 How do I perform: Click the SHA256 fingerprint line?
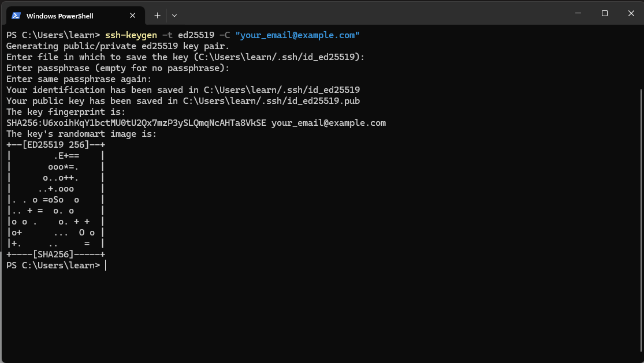(196, 122)
